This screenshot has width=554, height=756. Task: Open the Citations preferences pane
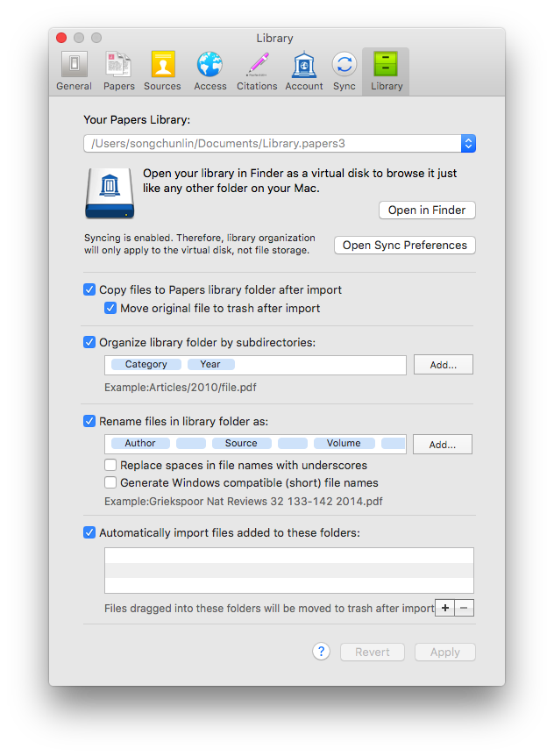click(257, 71)
